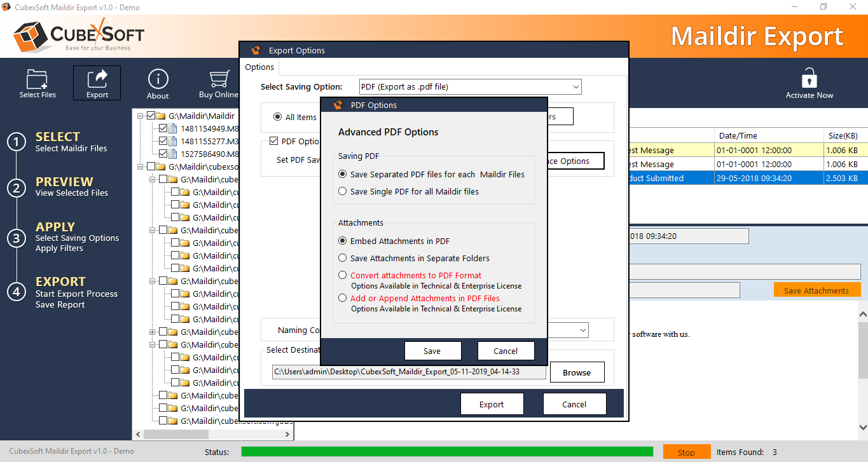Select Embed Attachments in PDF option
Image resolution: width=868 pixels, height=462 pixels.
(x=343, y=241)
